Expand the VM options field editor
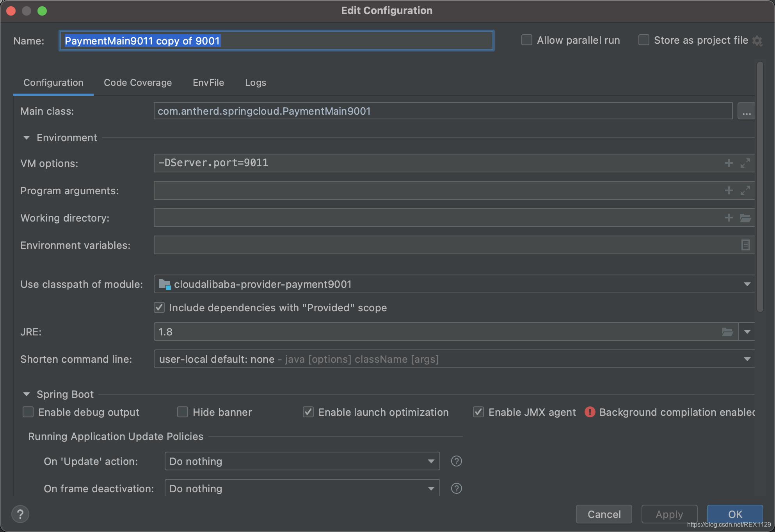The image size is (775, 532). pos(745,163)
